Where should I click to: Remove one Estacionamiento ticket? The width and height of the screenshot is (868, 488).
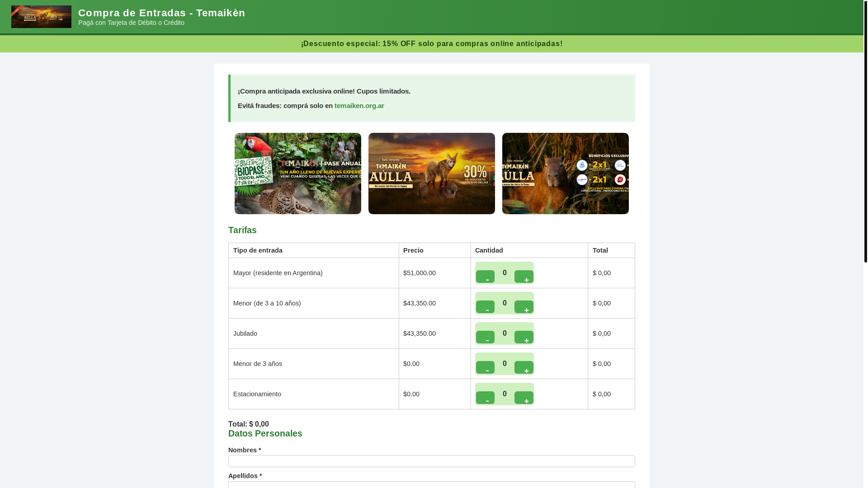pos(485,398)
